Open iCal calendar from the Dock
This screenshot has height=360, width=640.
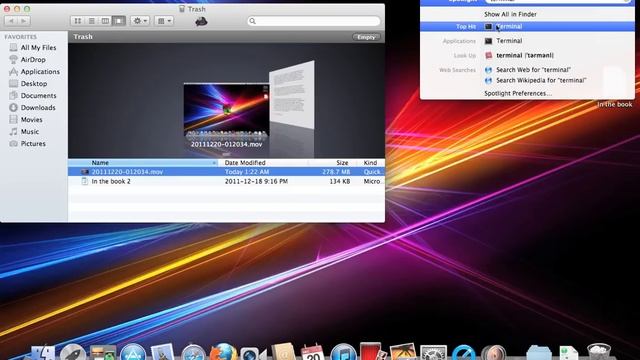(x=313, y=353)
